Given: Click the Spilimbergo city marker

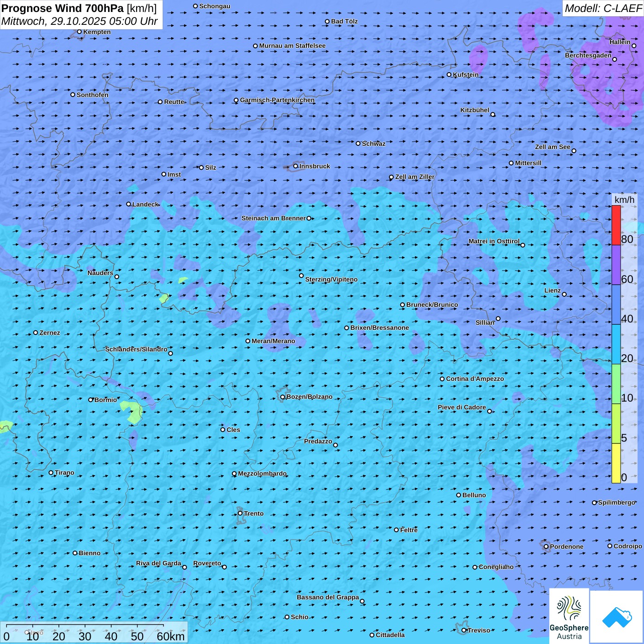Looking at the screenshot, I should (x=594, y=503).
